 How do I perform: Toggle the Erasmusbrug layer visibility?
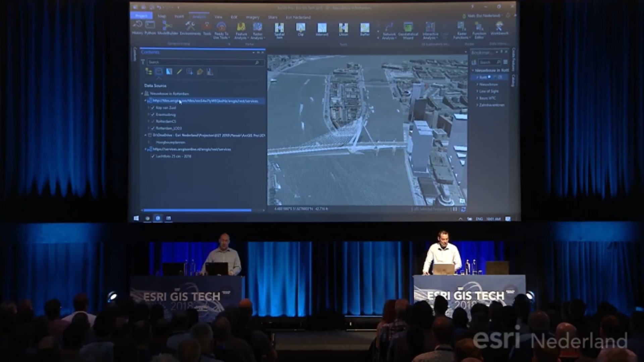tap(153, 115)
